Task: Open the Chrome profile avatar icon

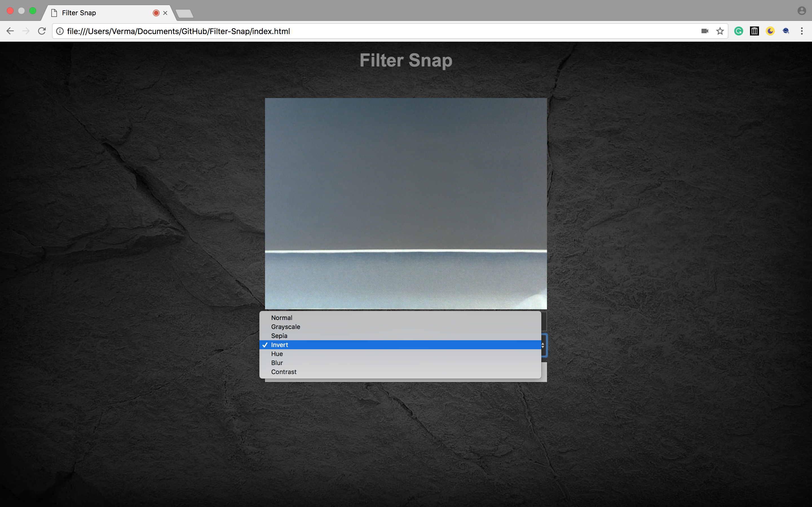Action: [802, 11]
